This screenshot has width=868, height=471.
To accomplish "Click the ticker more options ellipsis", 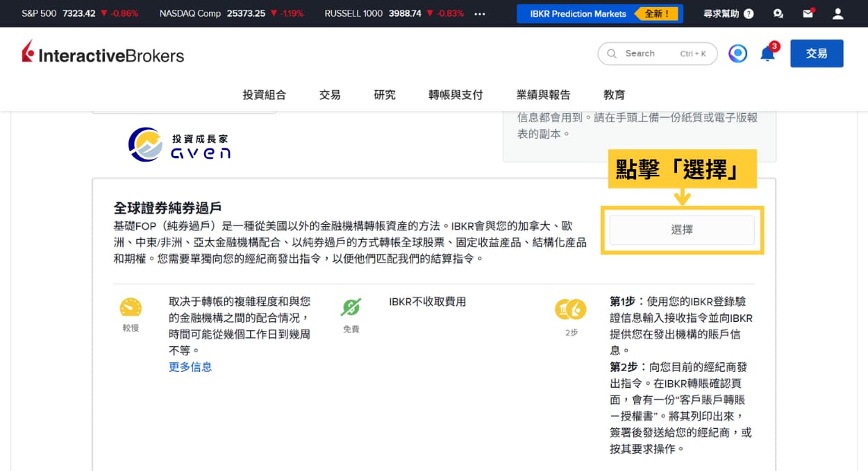I will (480, 13).
